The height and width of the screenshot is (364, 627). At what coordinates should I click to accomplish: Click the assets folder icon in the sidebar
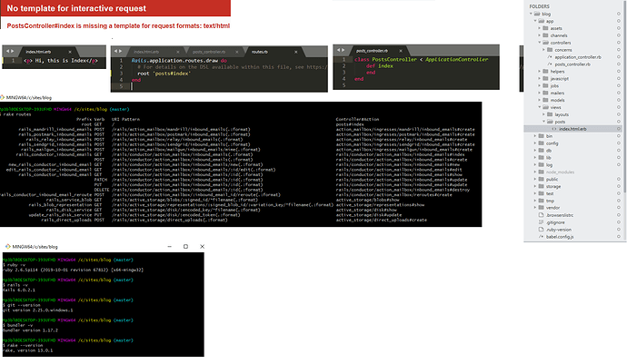point(545,28)
